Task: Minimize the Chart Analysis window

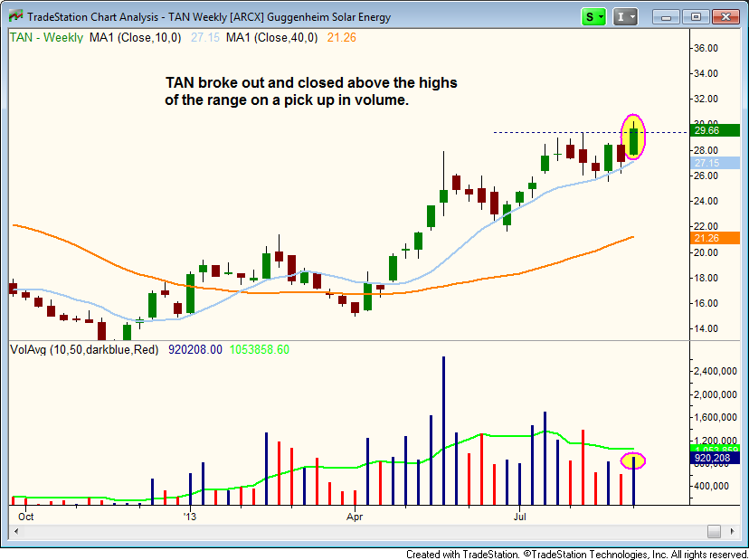Action: 666,17
